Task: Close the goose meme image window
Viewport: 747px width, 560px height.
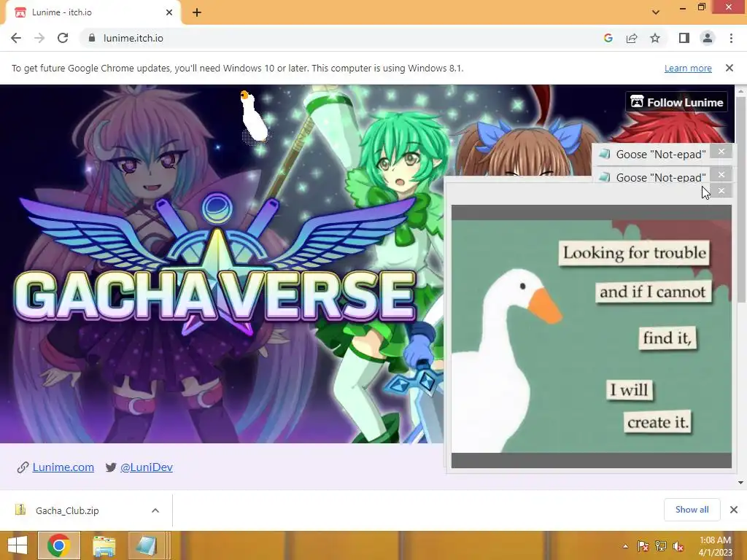Action: coord(721,190)
